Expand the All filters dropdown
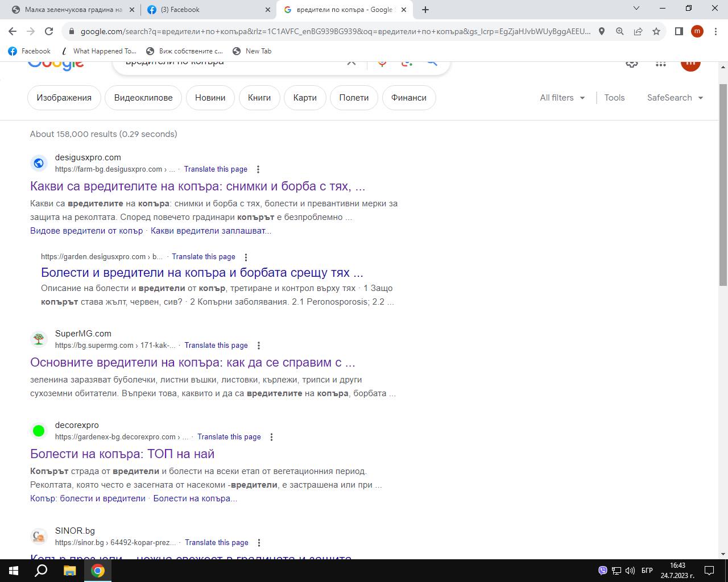 562,98
